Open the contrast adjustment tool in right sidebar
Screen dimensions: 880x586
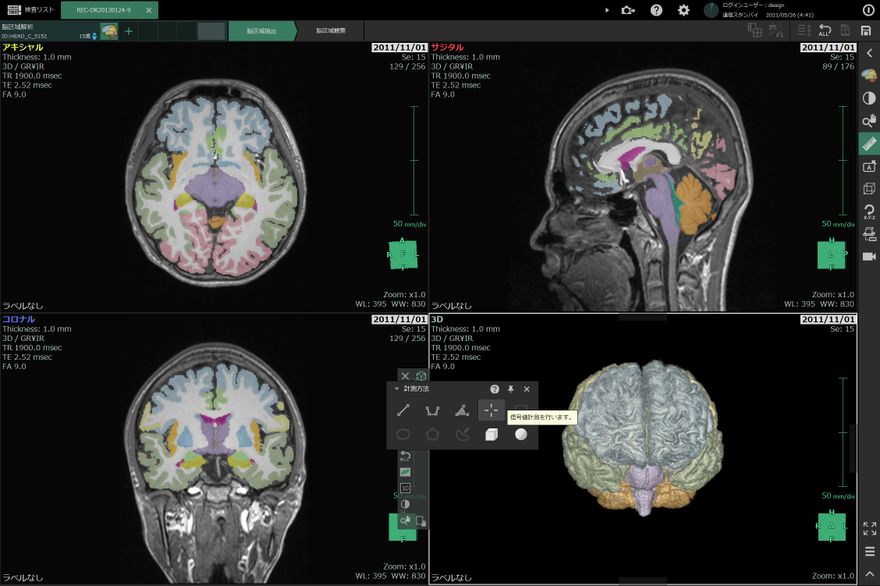coord(868,98)
